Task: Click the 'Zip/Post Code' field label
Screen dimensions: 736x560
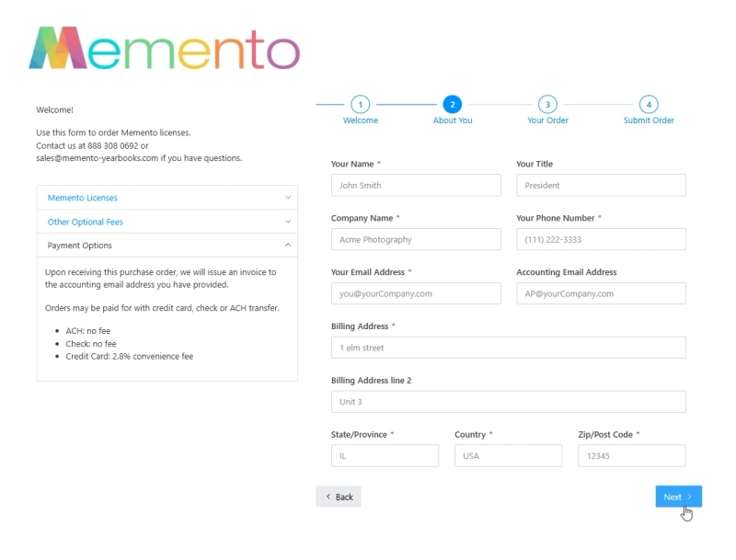Action: [x=605, y=434]
